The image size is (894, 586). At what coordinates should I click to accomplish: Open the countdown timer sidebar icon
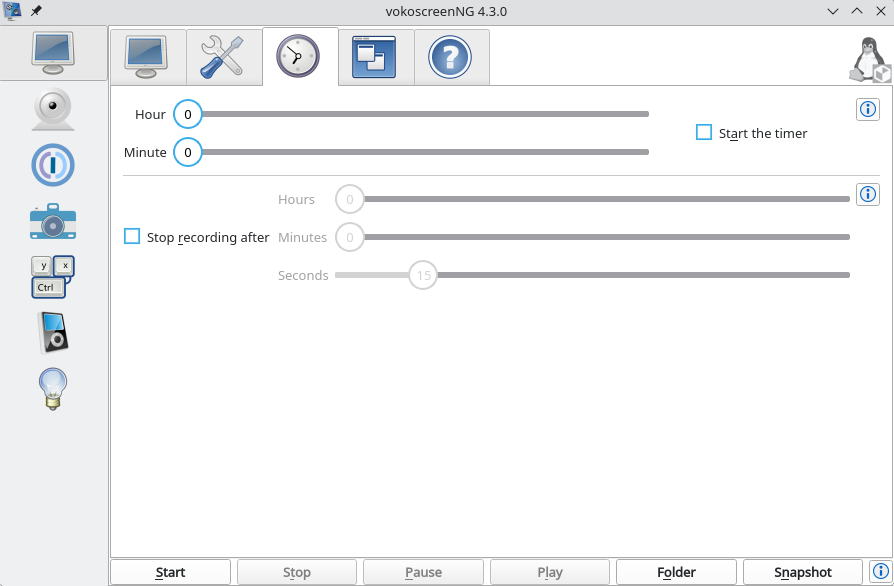pos(52,165)
